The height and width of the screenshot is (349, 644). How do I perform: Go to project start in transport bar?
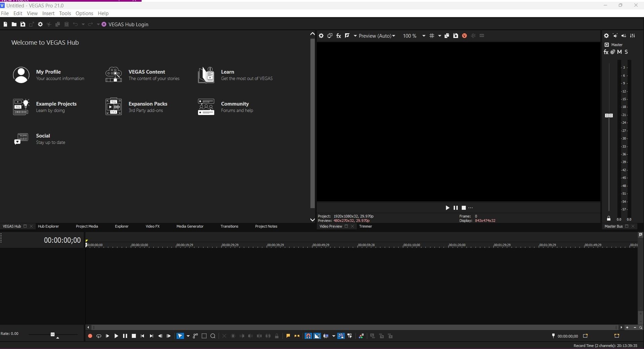tap(143, 336)
